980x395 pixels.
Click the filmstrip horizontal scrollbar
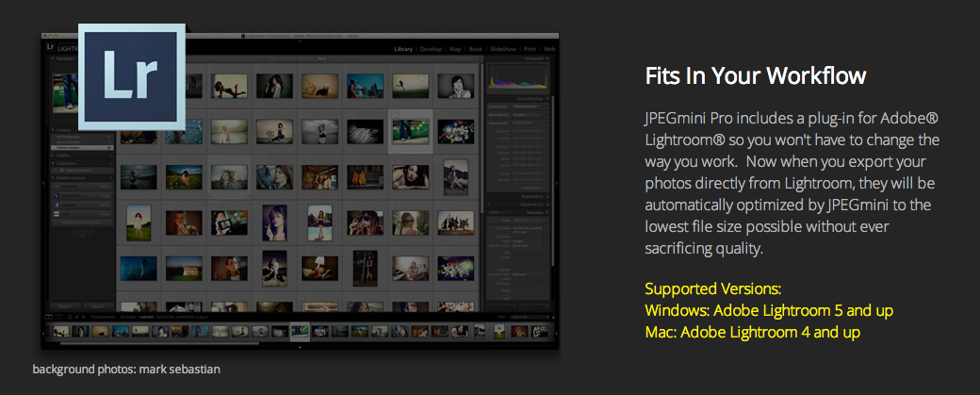point(159,343)
